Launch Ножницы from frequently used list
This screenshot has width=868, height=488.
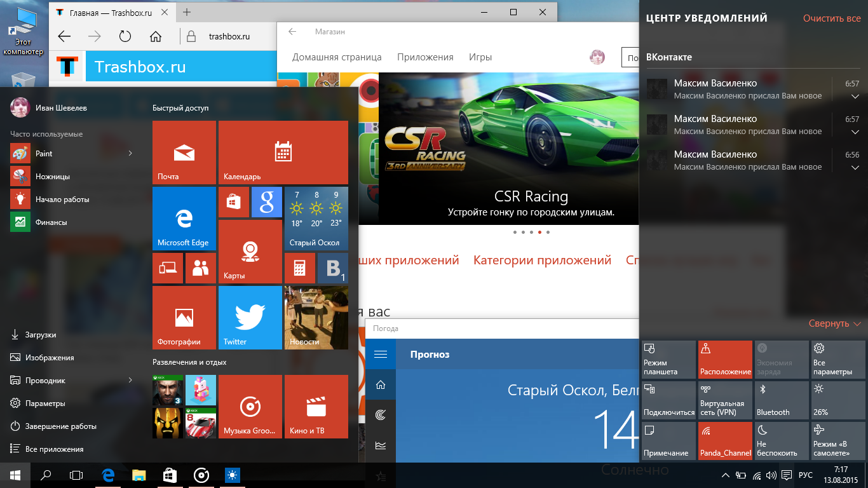tap(74, 177)
